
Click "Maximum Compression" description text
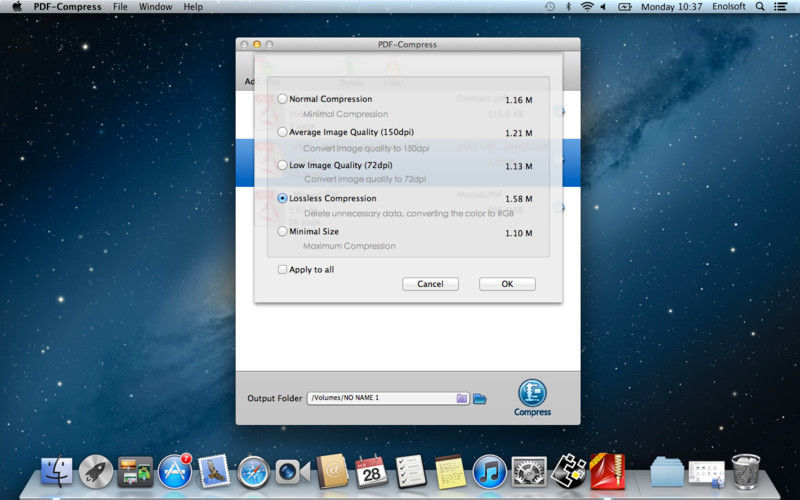[349, 246]
